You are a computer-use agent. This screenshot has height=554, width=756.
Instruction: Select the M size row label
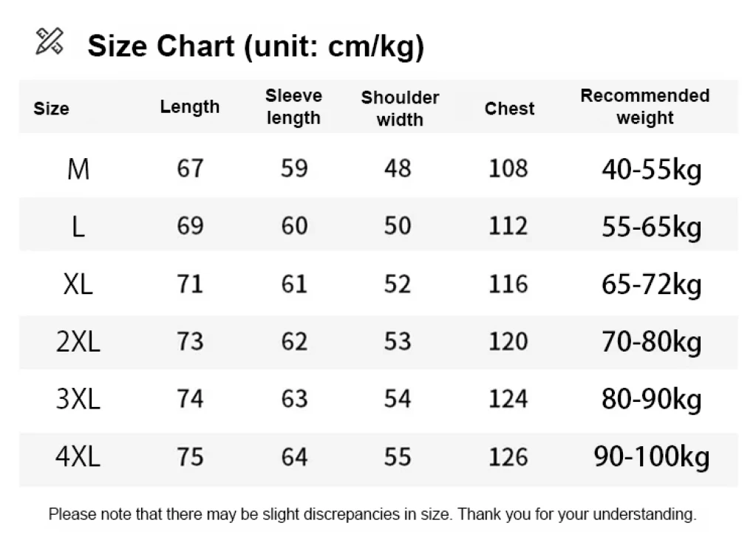click(78, 170)
